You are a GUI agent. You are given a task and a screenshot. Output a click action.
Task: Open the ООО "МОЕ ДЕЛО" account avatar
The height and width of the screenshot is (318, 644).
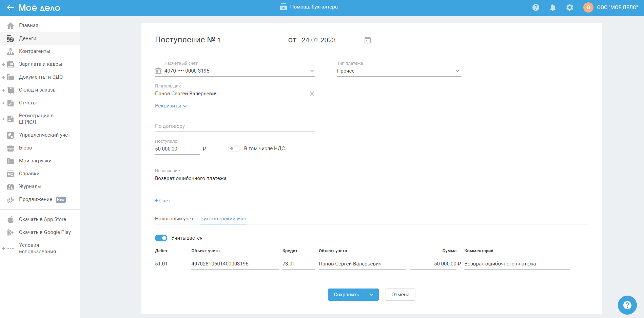588,7
